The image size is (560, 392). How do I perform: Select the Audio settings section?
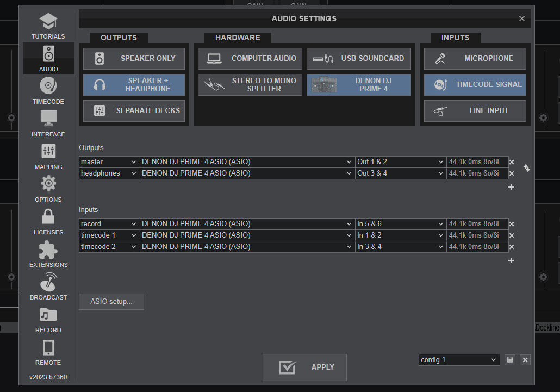[48, 59]
